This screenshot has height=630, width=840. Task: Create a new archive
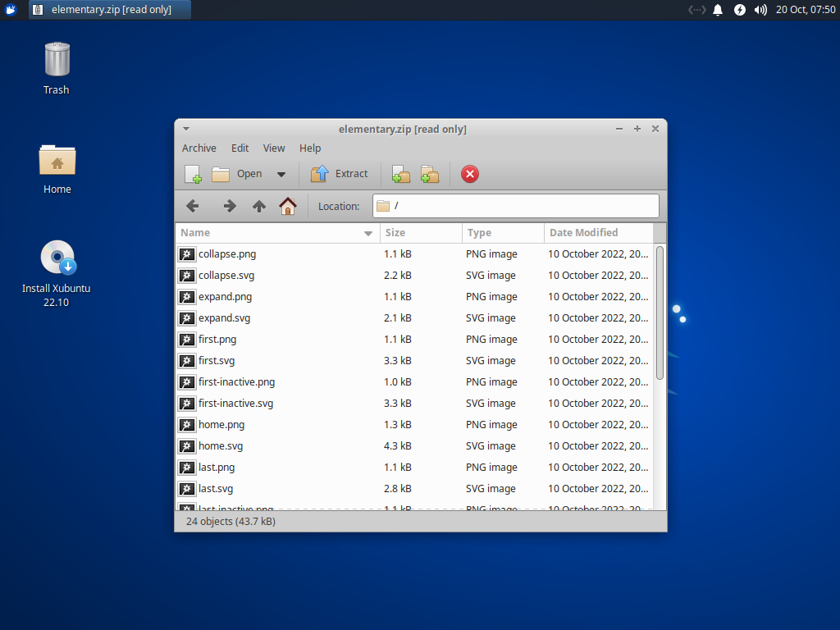[x=192, y=174]
